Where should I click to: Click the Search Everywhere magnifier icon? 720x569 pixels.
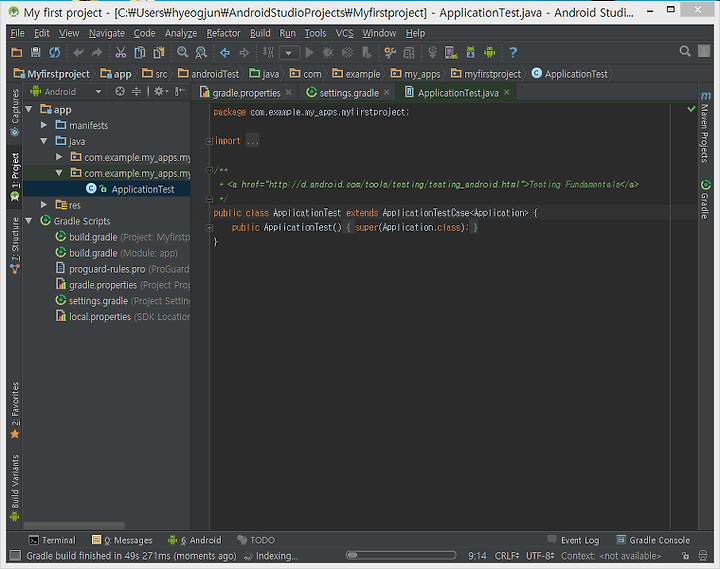685,51
